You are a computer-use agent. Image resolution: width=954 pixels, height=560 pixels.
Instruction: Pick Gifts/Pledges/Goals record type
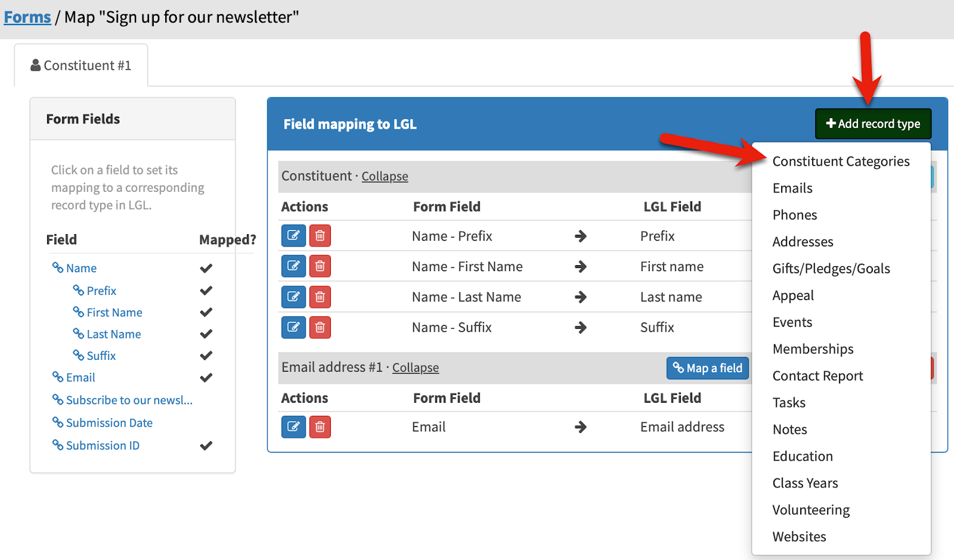(x=831, y=269)
